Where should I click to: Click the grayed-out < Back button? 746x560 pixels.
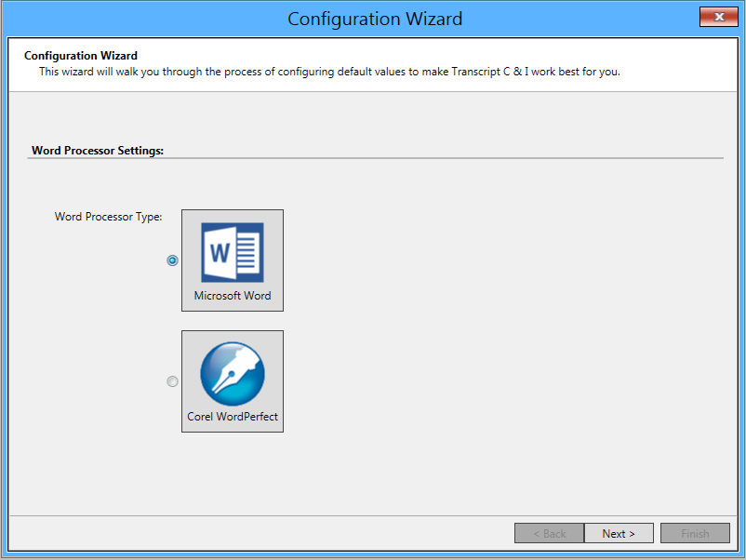click(549, 533)
